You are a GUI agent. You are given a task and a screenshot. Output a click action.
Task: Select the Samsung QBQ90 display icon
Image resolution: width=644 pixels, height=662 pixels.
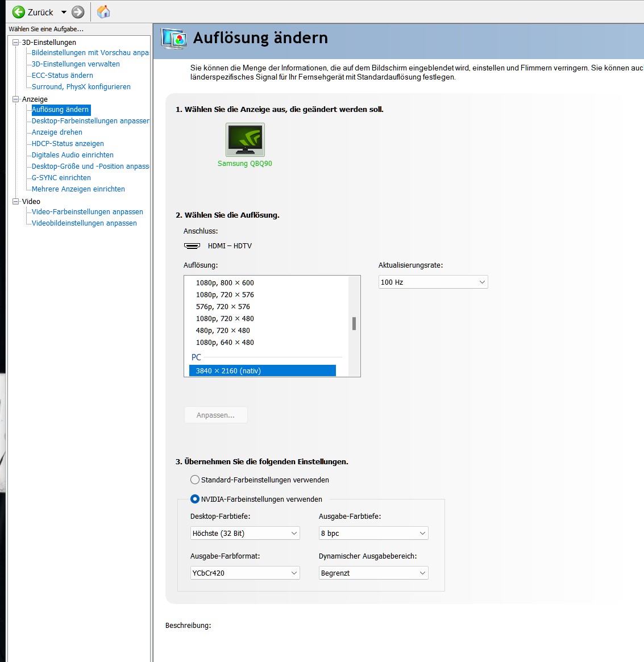245,140
